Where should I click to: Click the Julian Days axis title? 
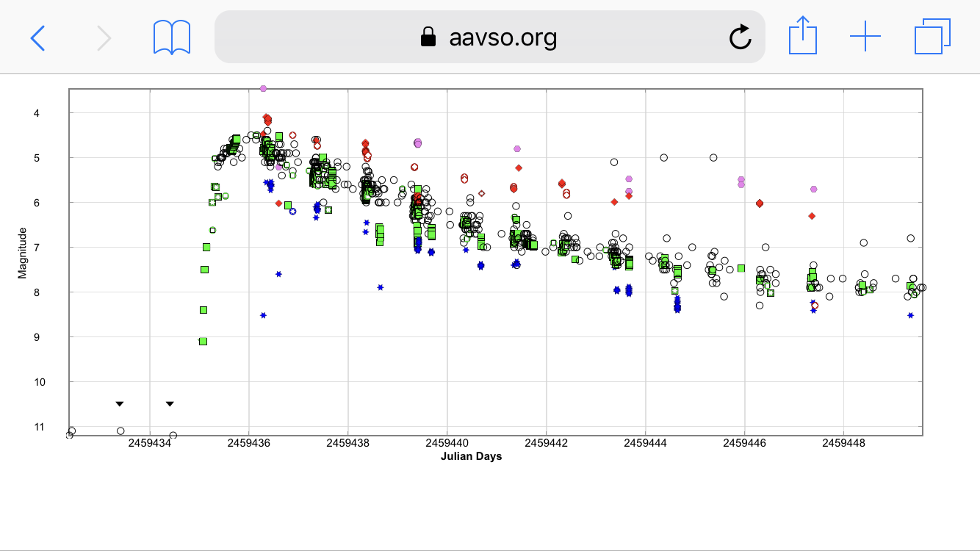(471, 456)
